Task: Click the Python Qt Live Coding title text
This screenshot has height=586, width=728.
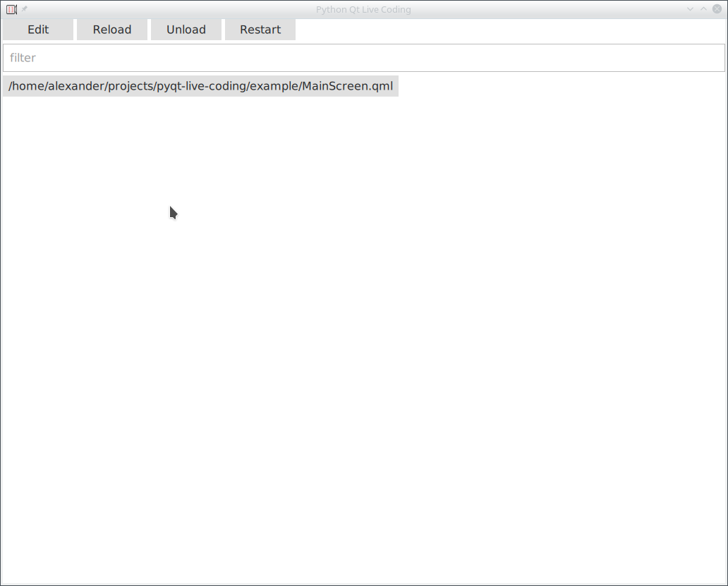Action: (363, 9)
